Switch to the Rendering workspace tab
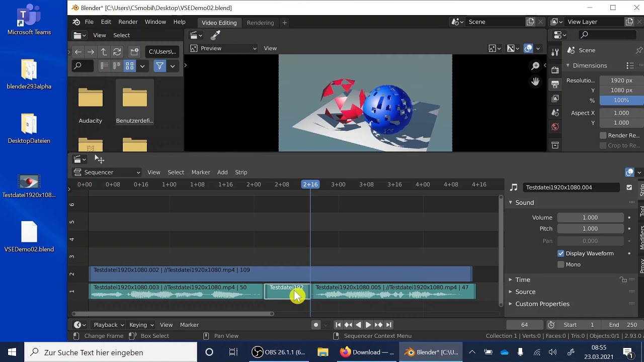This screenshot has height=362, width=644. click(260, 23)
